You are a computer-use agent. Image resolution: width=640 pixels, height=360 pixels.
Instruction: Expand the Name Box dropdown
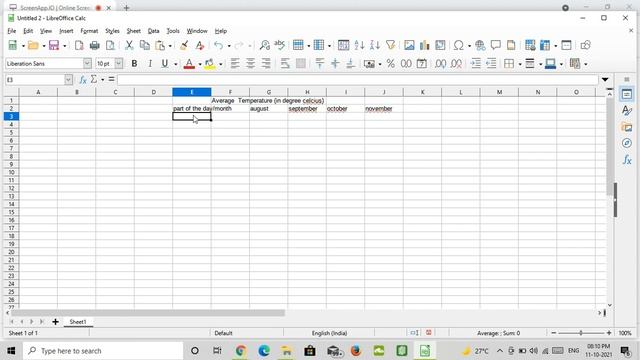[68, 80]
